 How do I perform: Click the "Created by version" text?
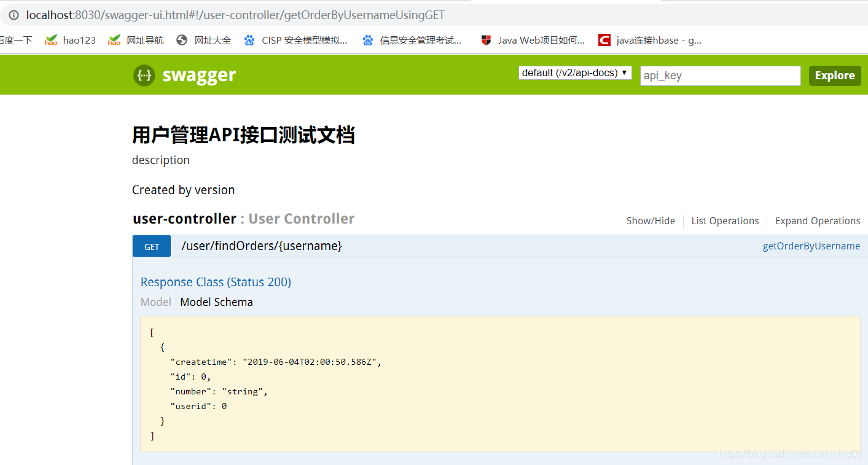pos(183,190)
